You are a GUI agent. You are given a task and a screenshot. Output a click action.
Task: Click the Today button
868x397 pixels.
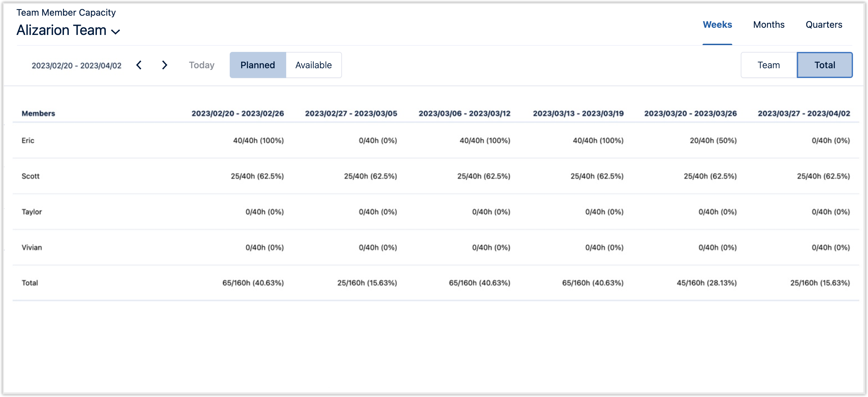point(202,65)
